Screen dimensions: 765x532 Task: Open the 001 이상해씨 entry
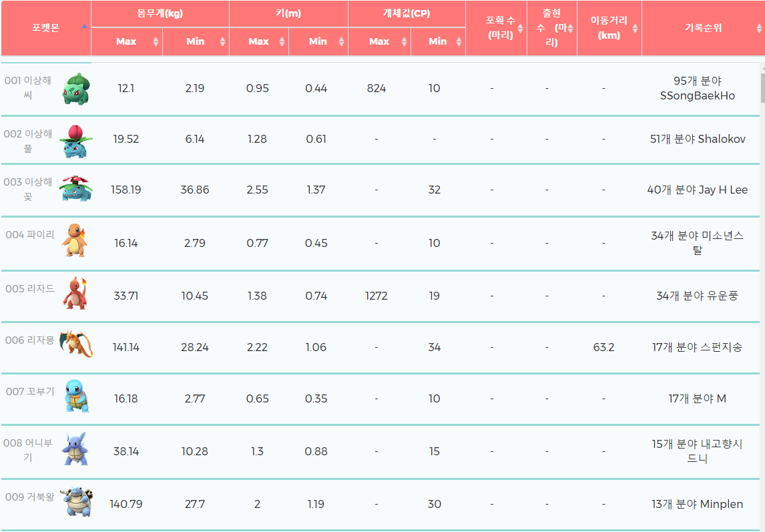click(28, 88)
